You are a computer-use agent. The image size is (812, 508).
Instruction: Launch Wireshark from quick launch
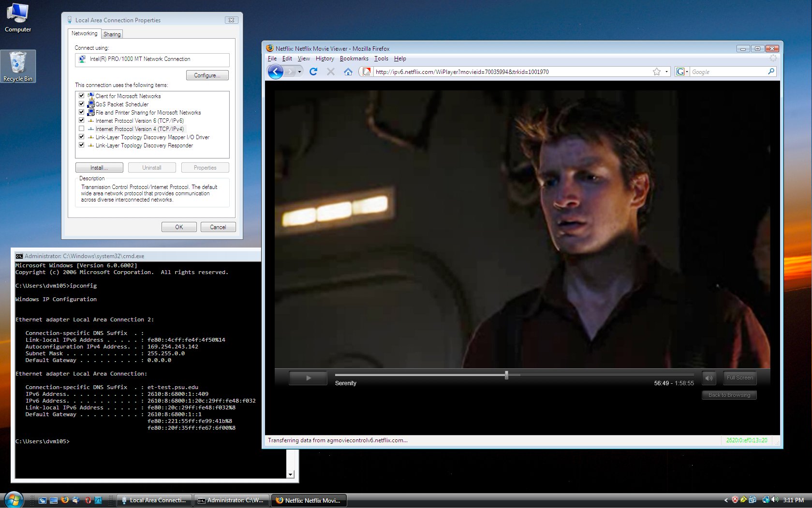[x=98, y=500]
